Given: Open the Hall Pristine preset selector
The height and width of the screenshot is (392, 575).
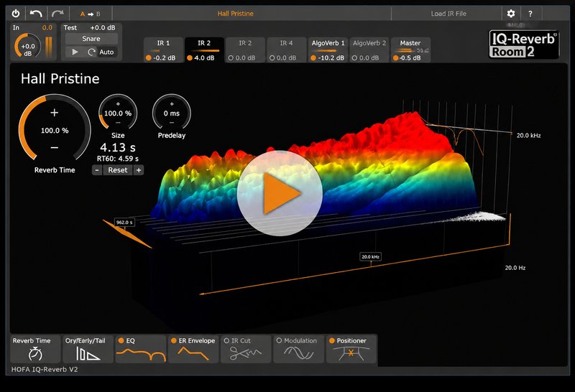Looking at the screenshot, I should (236, 14).
